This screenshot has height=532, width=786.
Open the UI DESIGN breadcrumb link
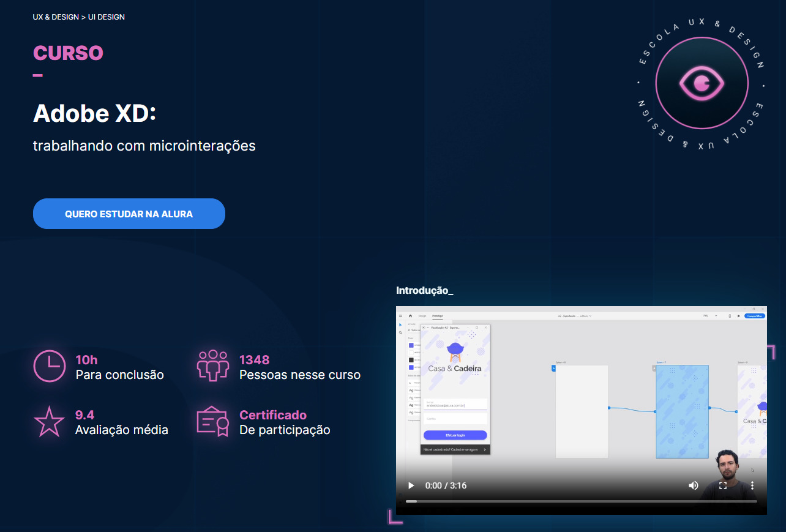click(107, 17)
